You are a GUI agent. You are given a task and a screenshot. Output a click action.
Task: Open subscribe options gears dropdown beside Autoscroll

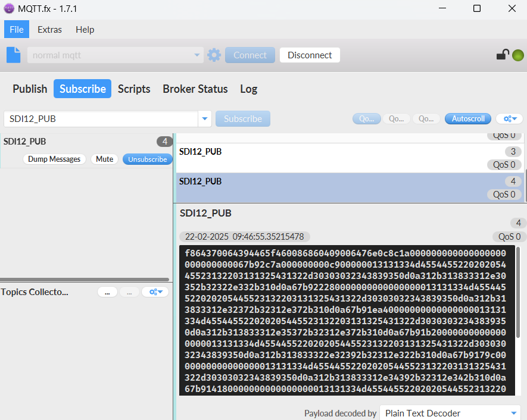tap(510, 118)
